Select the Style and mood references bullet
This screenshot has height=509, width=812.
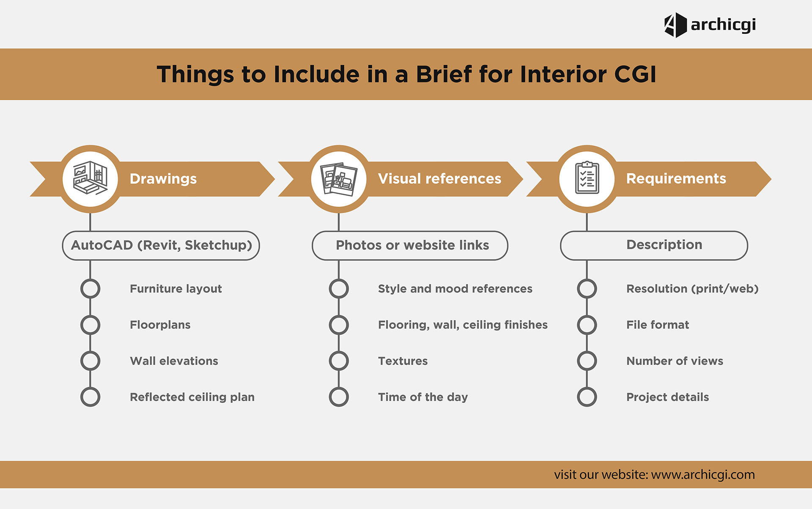coord(335,287)
